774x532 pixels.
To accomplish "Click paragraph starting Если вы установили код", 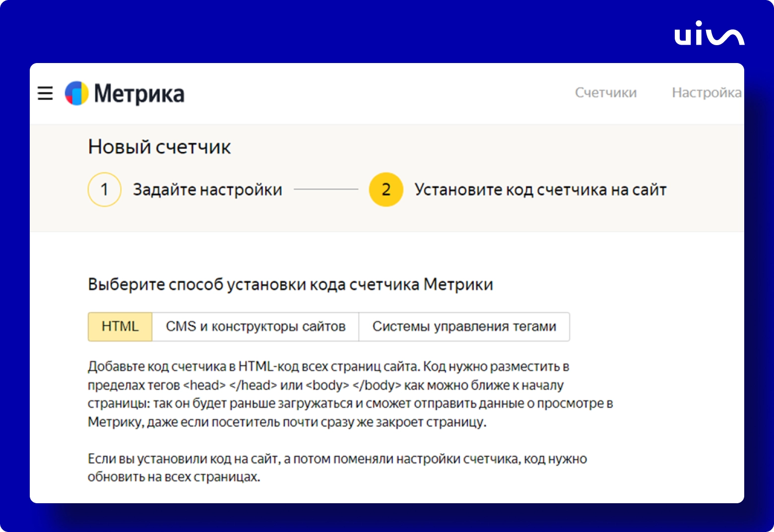I will (x=337, y=467).
